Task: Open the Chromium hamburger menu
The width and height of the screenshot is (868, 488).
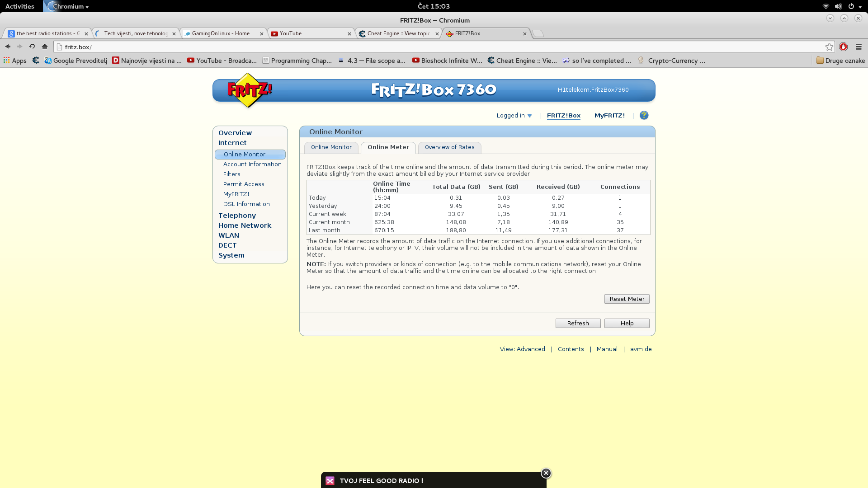Action: pyautogui.click(x=859, y=47)
